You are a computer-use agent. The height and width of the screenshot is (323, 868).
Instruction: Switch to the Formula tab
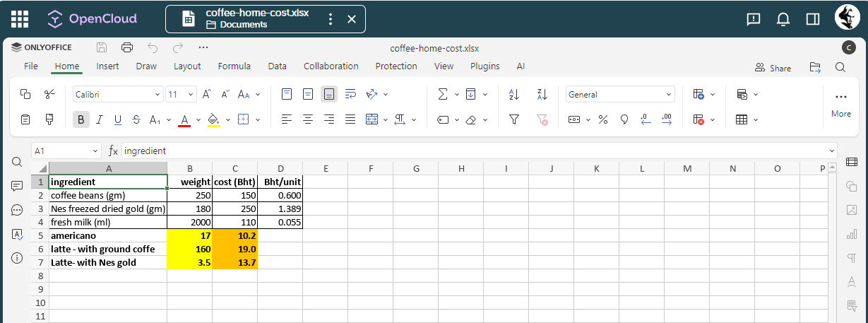click(x=234, y=66)
